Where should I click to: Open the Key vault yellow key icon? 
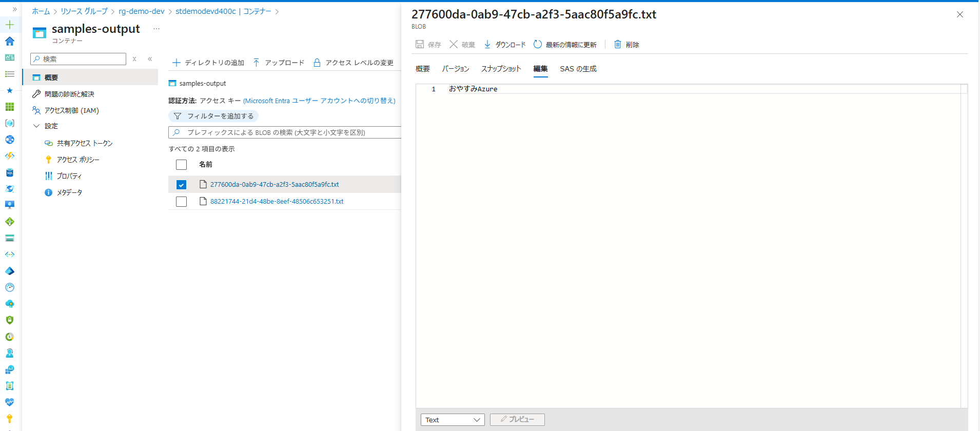tap(10, 419)
